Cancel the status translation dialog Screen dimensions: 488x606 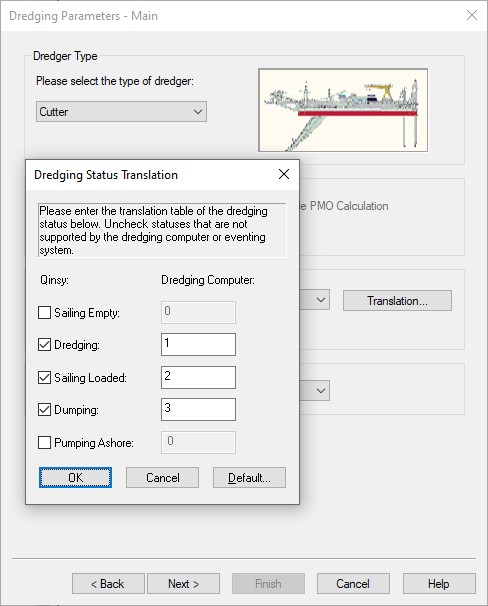[163, 478]
